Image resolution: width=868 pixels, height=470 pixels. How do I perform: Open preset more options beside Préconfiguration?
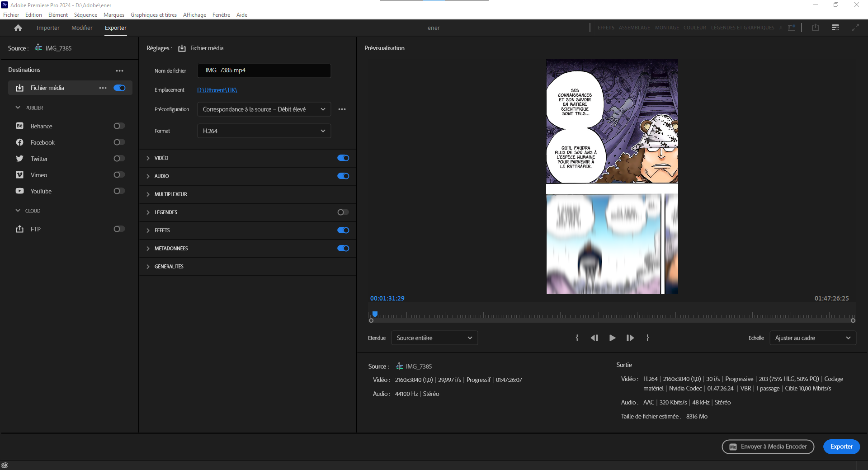pos(342,109)
